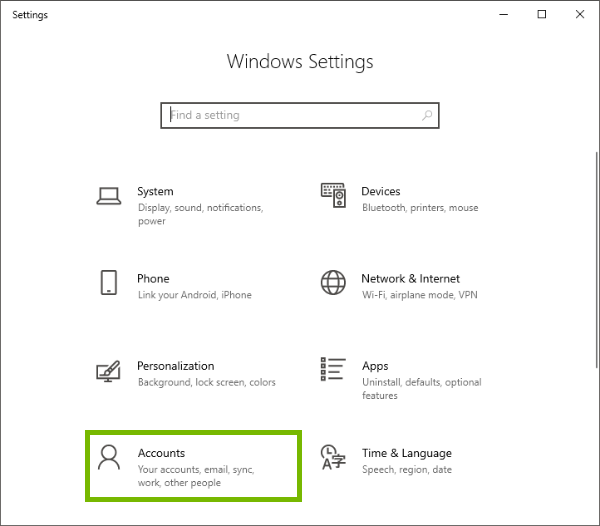Open the Accounts label

(x=161, y=453)
